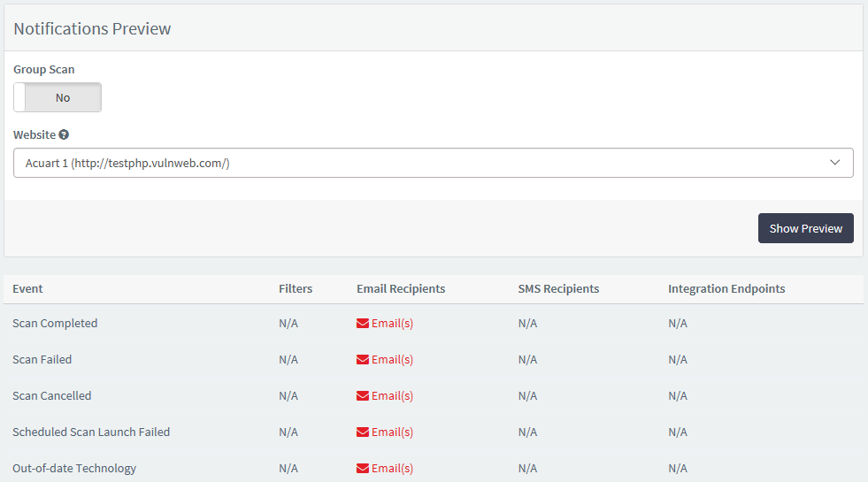Click envelope icon in Scheduled Scan Launch Failed row
Viewport: 868px width, 482px height.
point(363,432)
